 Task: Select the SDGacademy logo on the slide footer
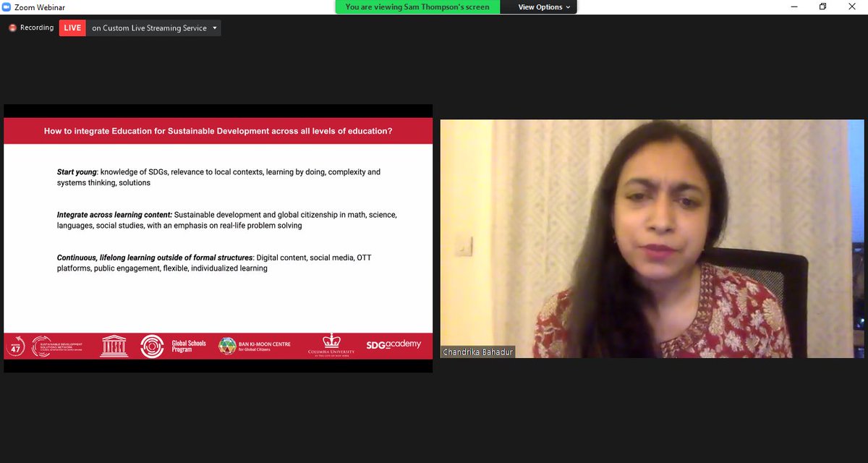pos(393,345)
